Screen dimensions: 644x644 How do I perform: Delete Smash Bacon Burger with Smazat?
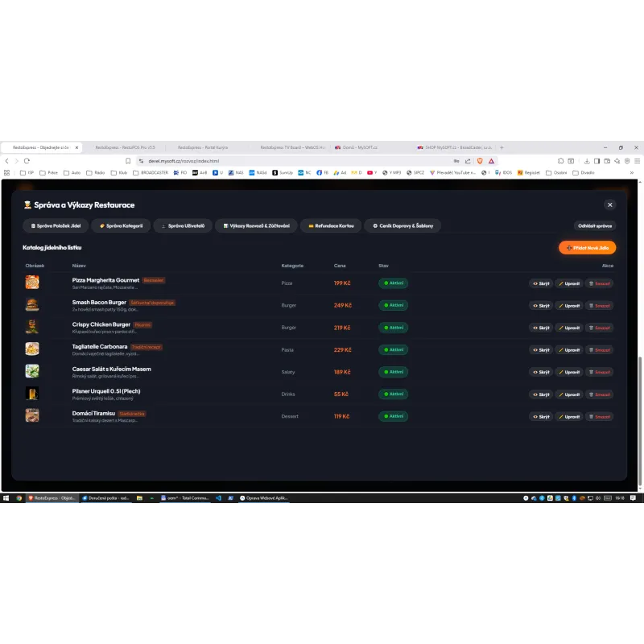599,306
